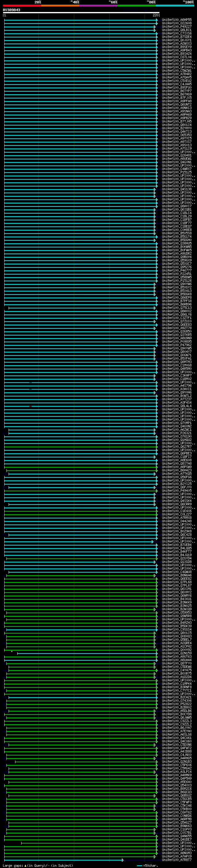Image resolution: width=197 pixels, height=868 pixels.
Task: Open hit UniRef100_Q2N1B3
Action: (x=176, y=761)
